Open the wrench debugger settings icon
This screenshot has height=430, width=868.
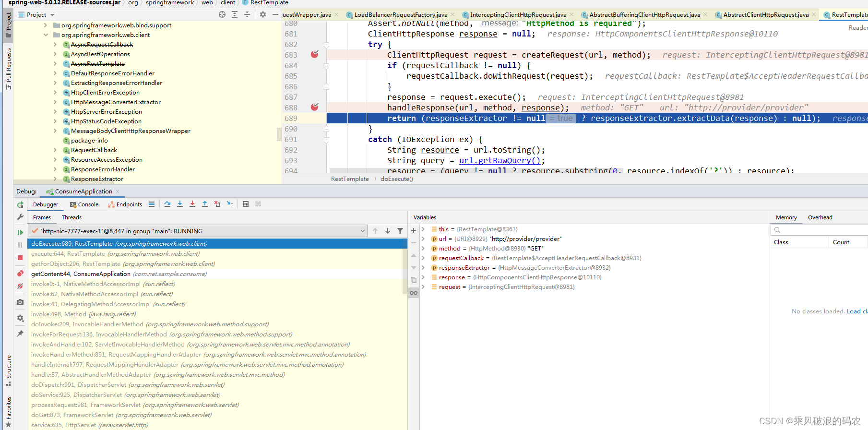tap(20, 217)
